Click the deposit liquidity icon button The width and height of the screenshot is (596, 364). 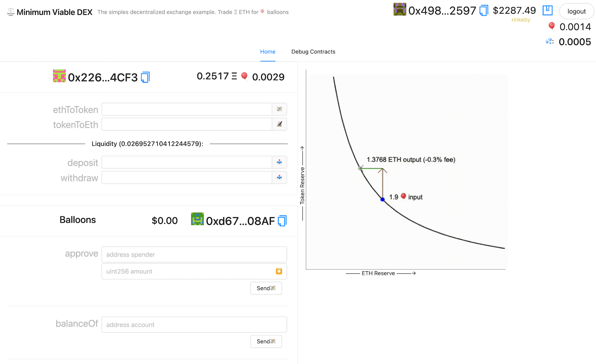279,162
